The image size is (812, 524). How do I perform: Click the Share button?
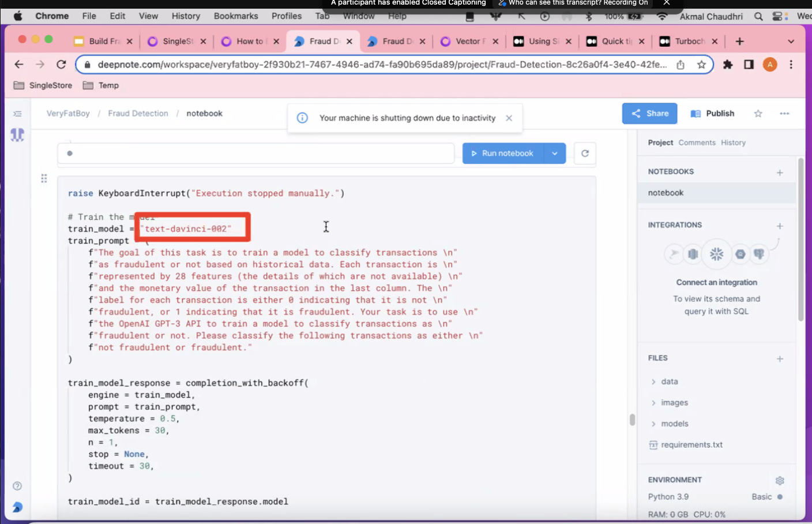pyautogui.click(x=649, y=114)
